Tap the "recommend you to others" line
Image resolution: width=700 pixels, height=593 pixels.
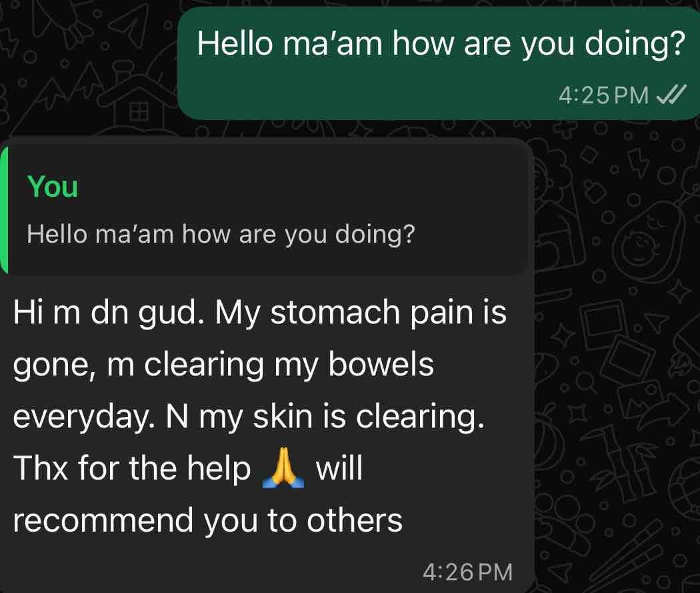pos(207,521)
